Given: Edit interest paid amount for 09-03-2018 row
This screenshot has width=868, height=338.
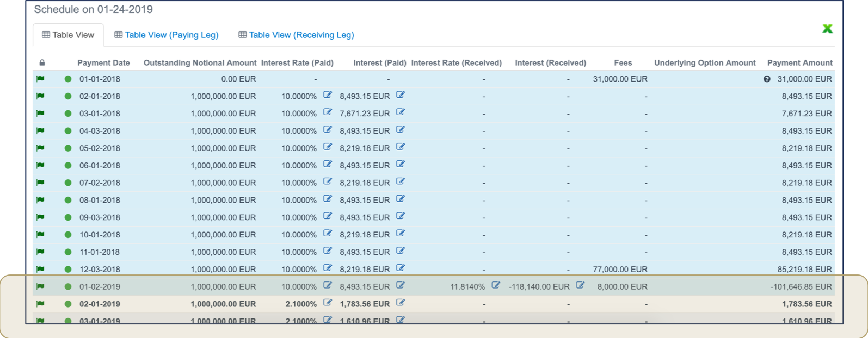Looking at the screenshot, I should point(401,216).
